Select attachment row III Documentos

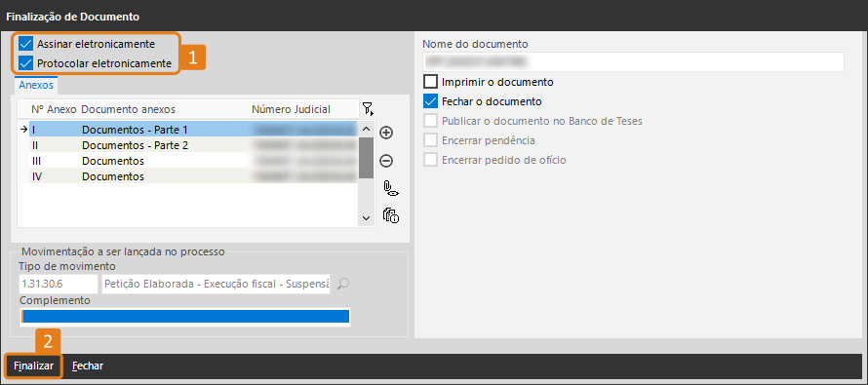tap(189, 161)
